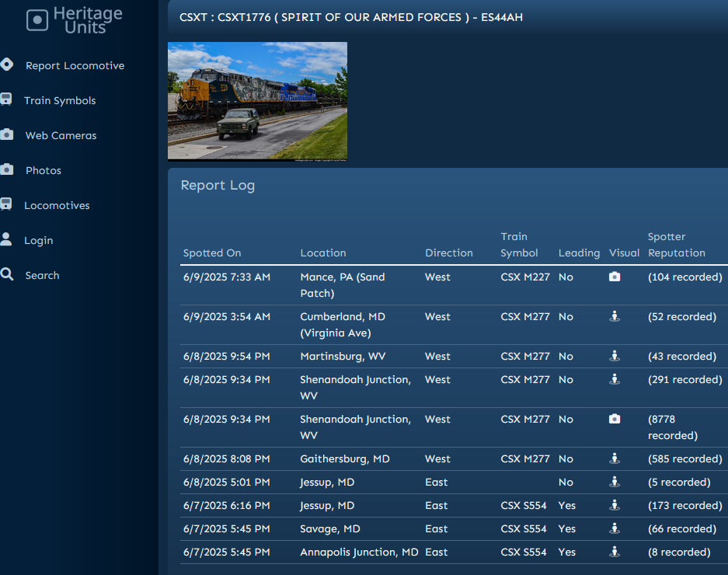
Task: Click visual icon in Jessup 5:01 PM row
Action: tap(615, 482)
